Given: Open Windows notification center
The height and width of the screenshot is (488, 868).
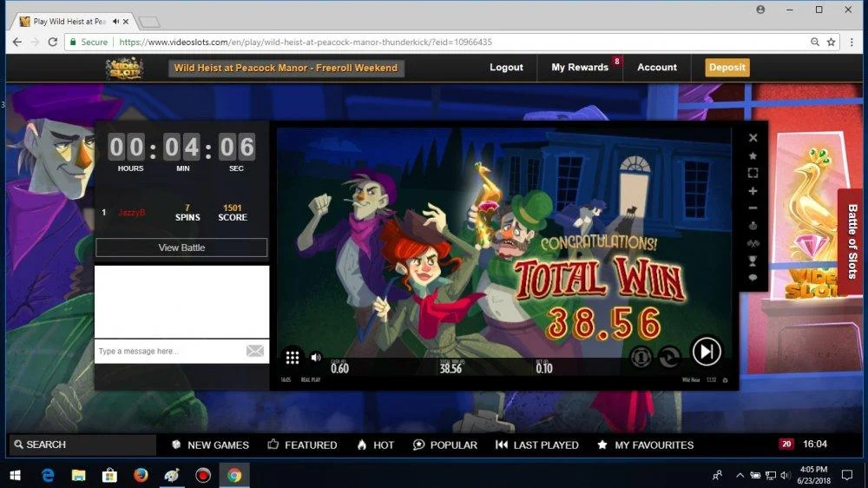Looking at the screenshot, I should pos(847,475).
